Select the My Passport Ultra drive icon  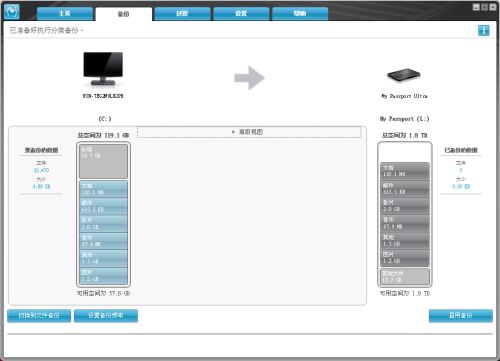click(x=404, y=75)
